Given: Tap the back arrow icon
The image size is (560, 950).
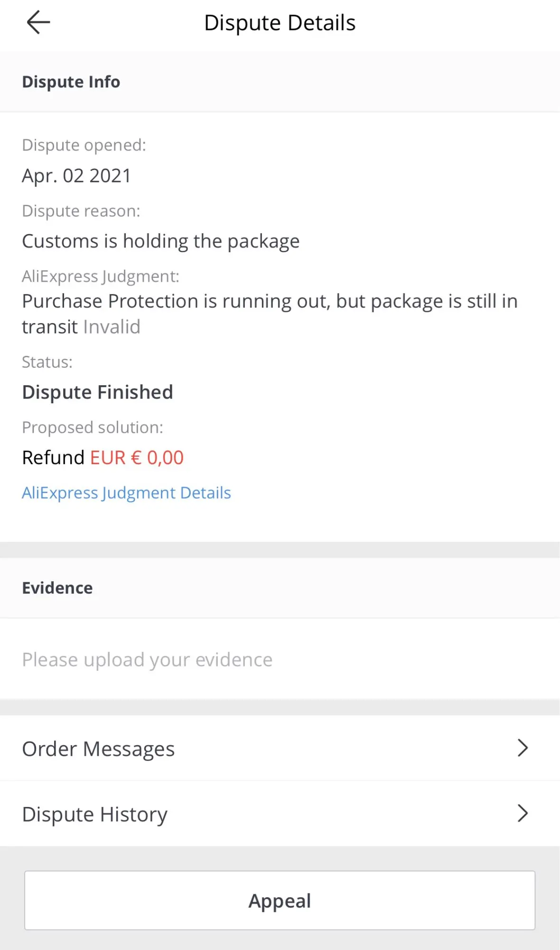Looking at the screenshot, I should tap(38, 22).
